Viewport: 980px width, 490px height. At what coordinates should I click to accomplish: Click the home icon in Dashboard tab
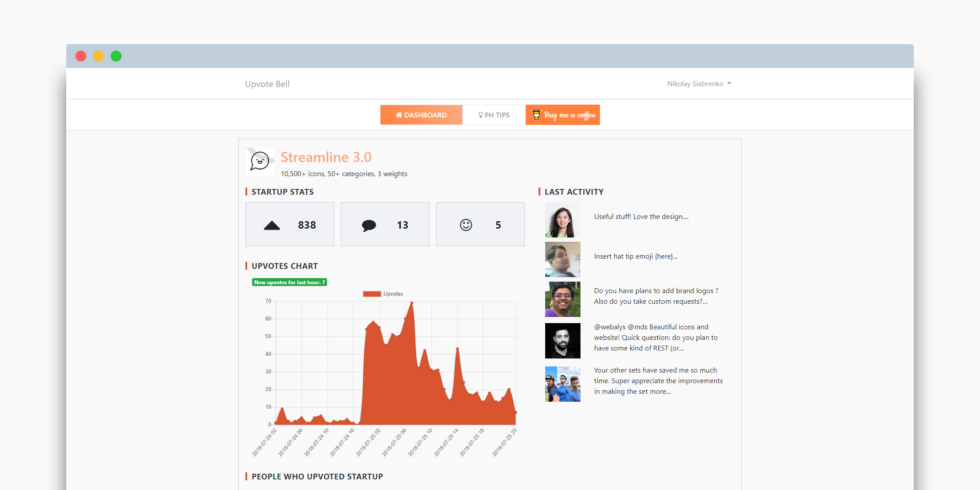(x=399, y=115)
